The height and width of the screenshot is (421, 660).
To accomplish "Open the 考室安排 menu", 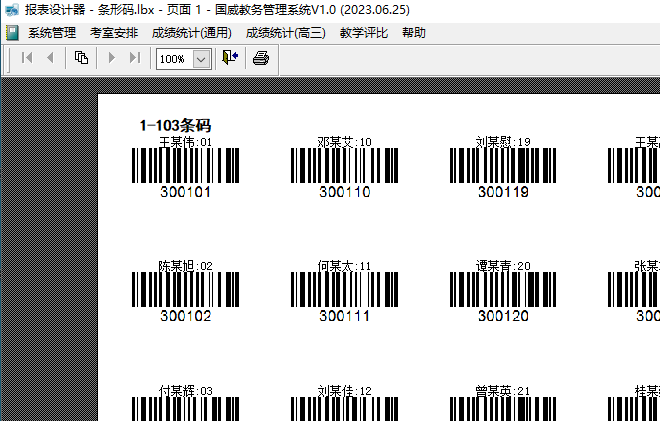I will 114,33.
